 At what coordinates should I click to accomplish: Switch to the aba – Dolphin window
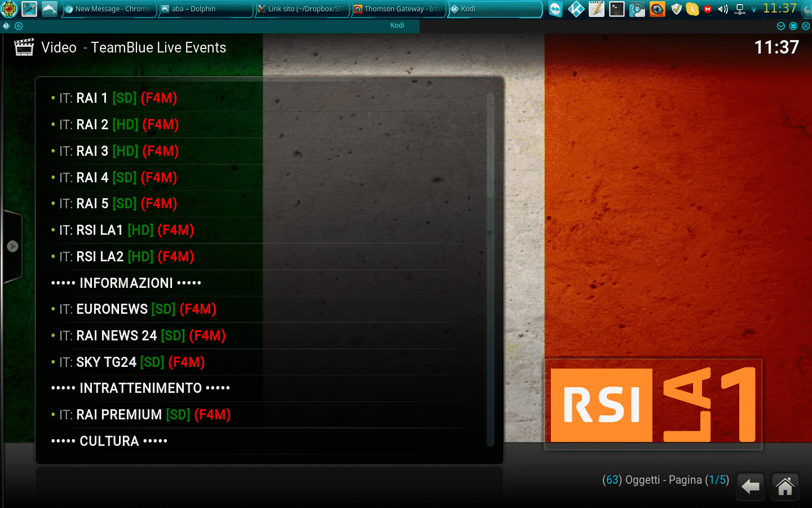205,9
